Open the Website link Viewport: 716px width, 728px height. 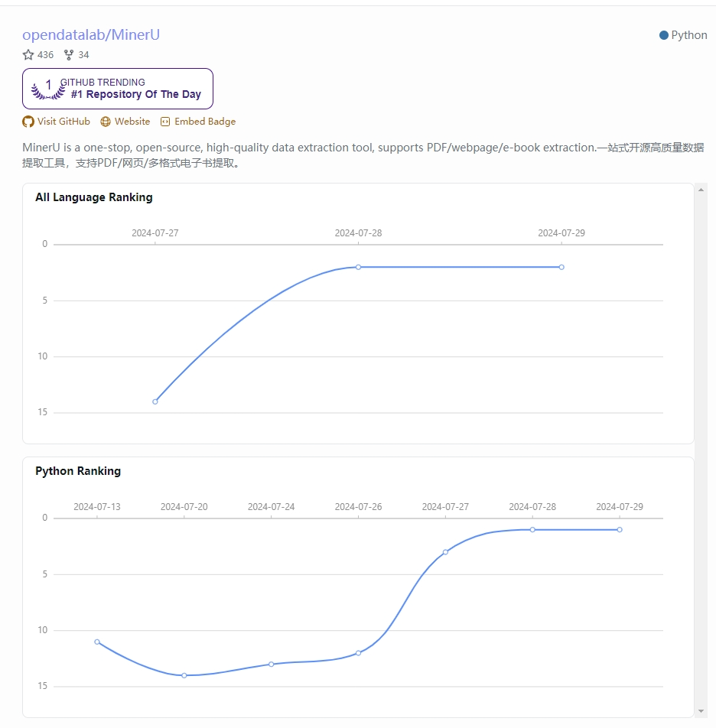point(131,121)
